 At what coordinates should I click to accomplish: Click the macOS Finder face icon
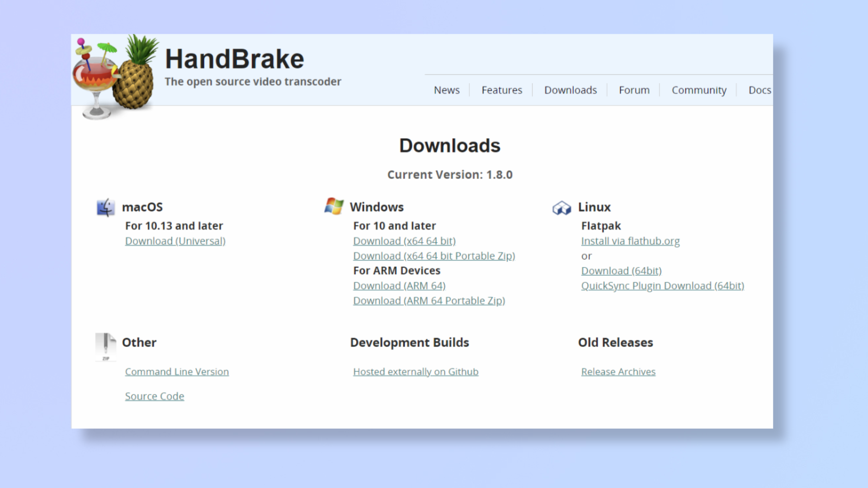[x=105, y=208]
